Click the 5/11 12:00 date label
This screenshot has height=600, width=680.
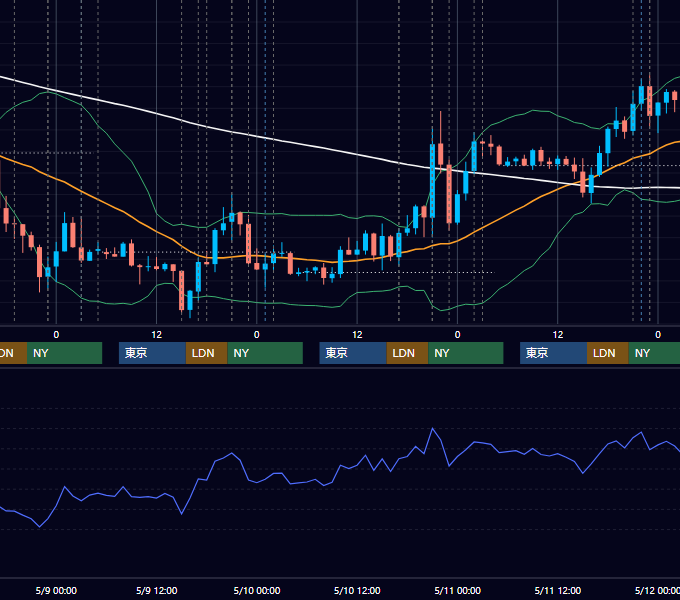558,590
